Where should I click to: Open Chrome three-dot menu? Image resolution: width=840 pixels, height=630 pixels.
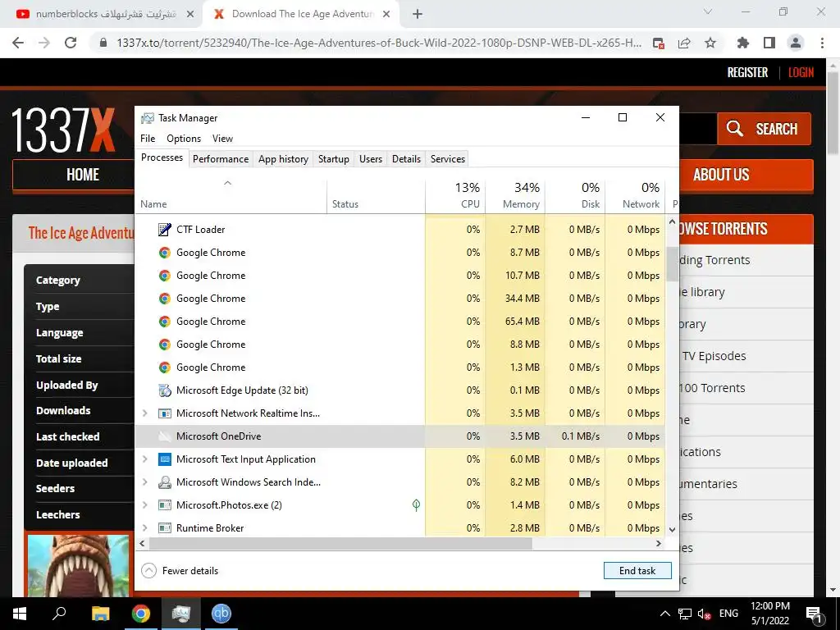point(822,43)
